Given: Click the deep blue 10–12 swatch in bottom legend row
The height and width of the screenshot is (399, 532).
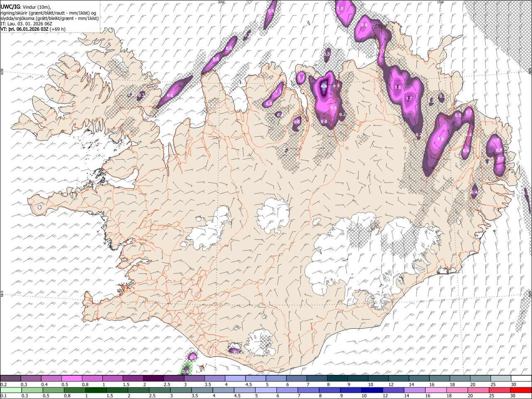Looking at the screenshot, I should (372, 390).
